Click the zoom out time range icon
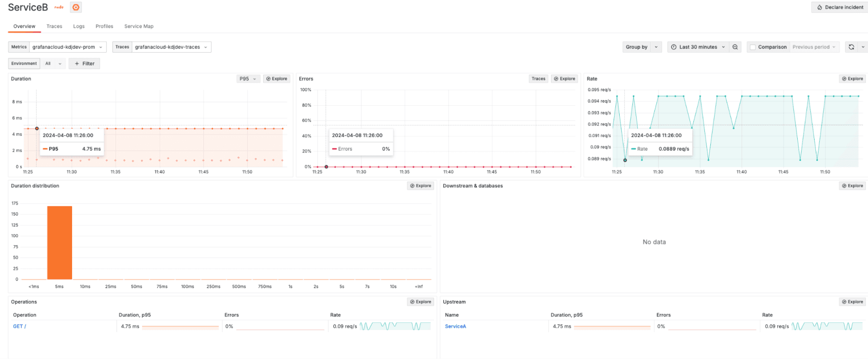Screen dimensions: 868x359 tap(735, 47)
